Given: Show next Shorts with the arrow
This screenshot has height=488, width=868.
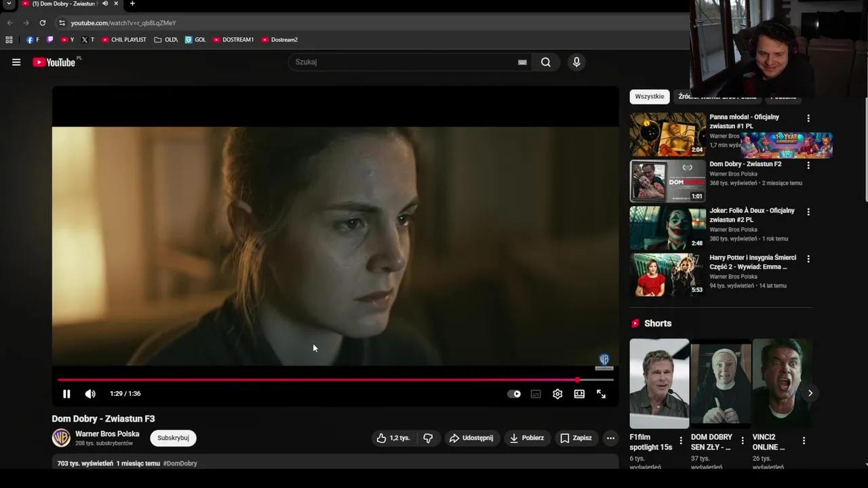Looking at the screenshot, I should pyautogui.click(x=810, y=393).
